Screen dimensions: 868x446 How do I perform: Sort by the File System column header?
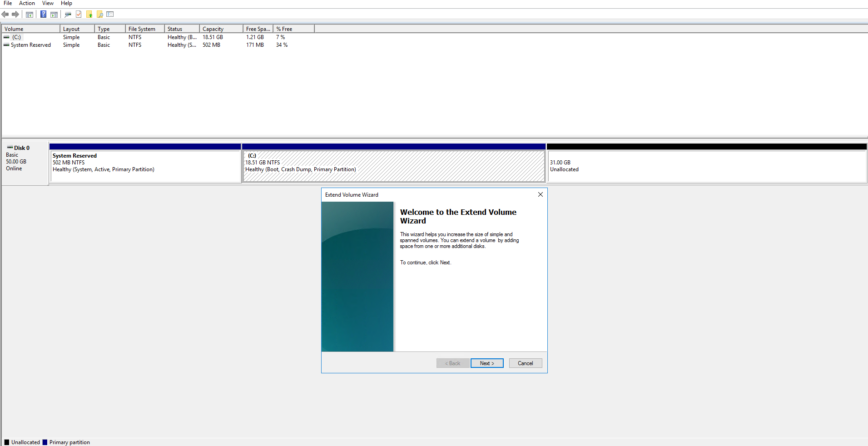(x=145, y=29)
